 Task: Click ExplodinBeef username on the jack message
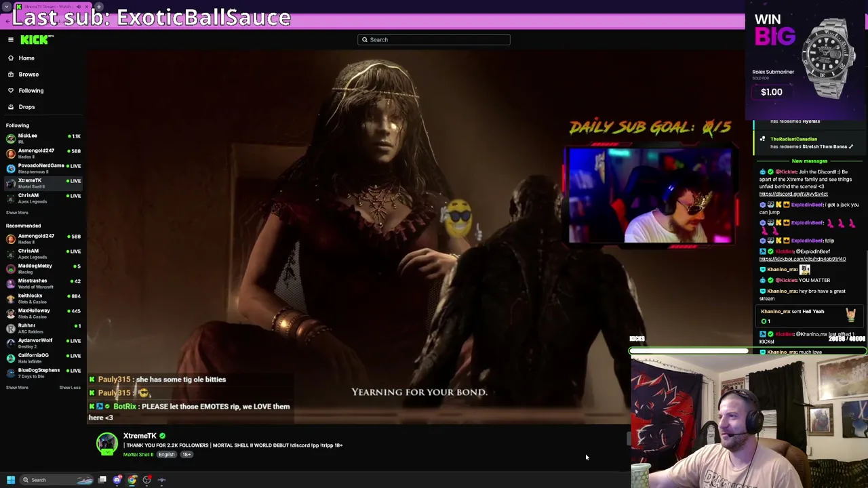(x=806, y=205)
